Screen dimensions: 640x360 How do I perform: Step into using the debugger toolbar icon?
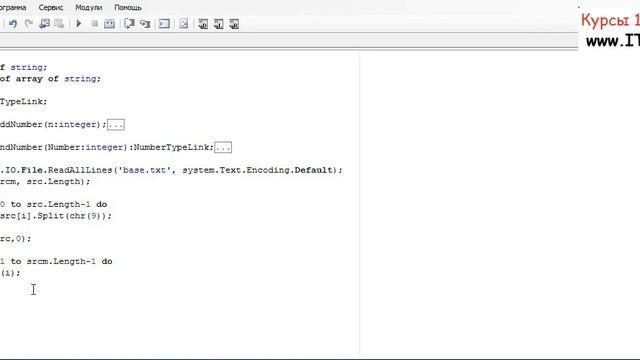[x=145, y=24]
